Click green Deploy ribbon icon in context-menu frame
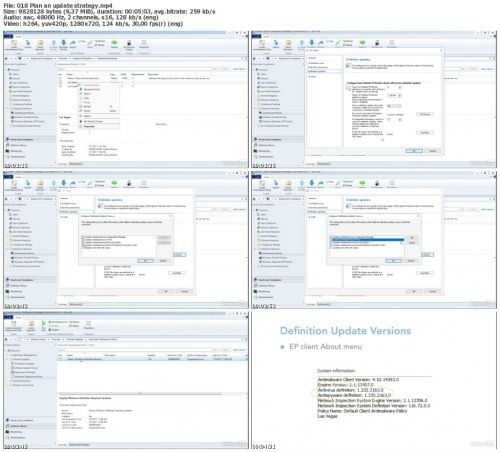This screenshot has width=500, height=452. [114, 42]
